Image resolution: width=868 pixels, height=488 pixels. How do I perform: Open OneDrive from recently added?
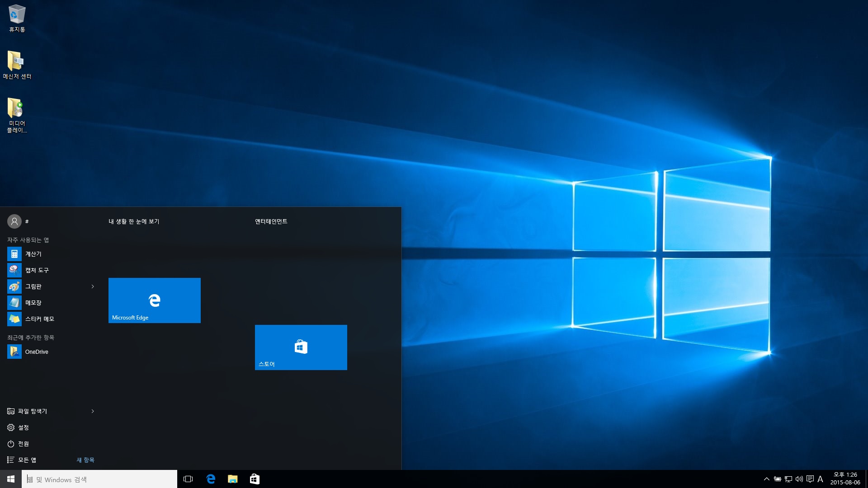pyautogui.click(x=51, y=352)
